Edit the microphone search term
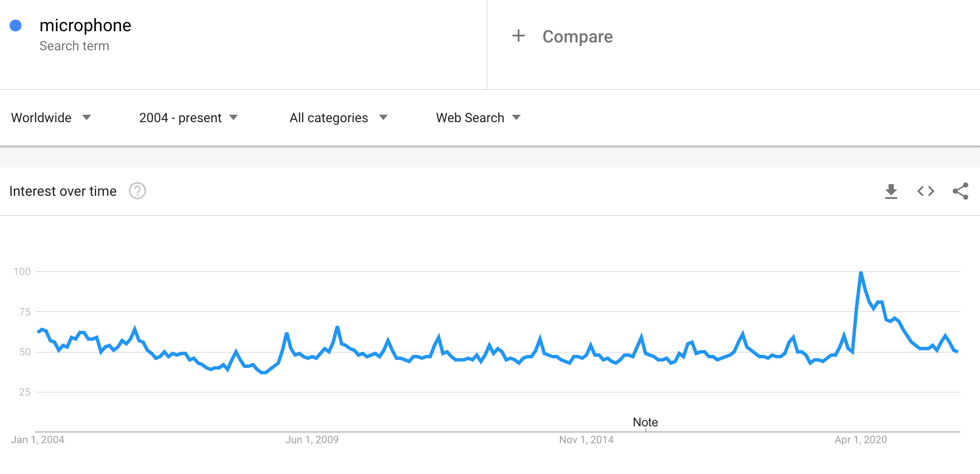Image resolution: width=980 pixels, height=474 pixels. coord(85,26)
